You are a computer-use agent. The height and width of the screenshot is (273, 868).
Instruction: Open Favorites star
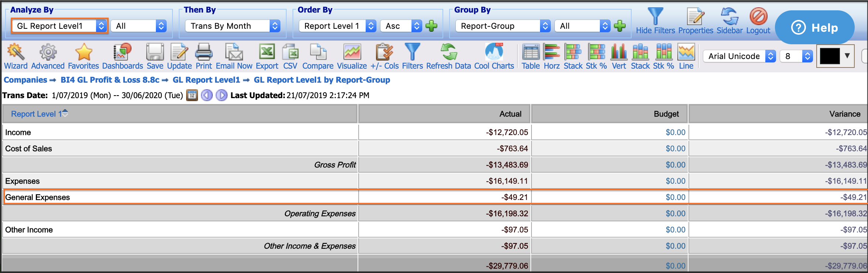(83, 56)
